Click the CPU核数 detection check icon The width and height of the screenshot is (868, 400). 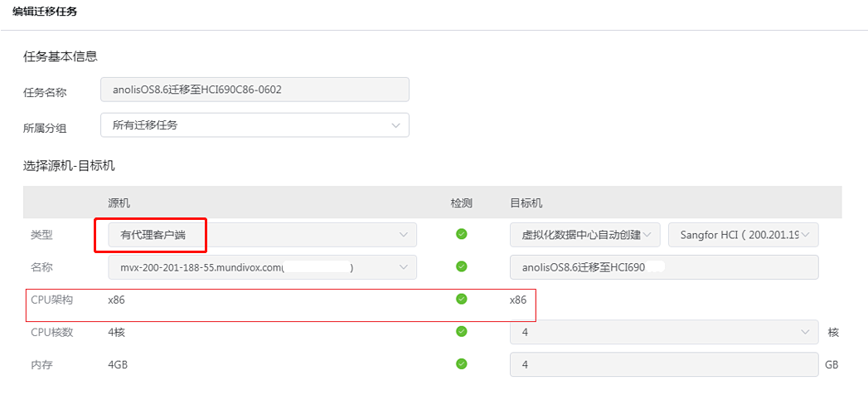pos(462,331)
